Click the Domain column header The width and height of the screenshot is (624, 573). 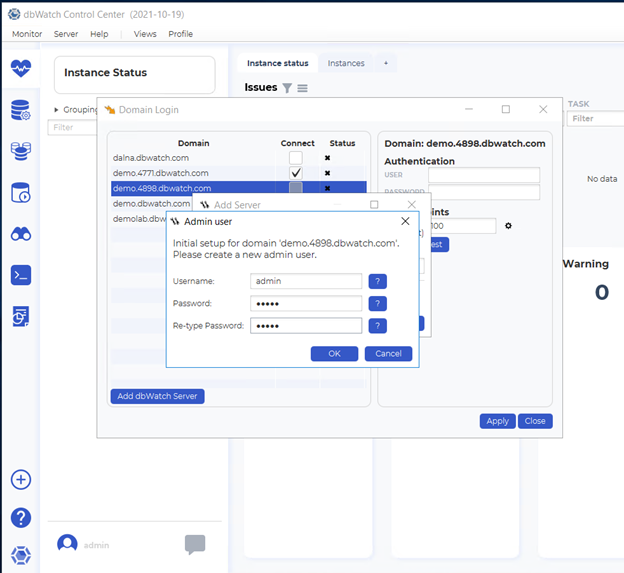(x=193, y=143)
